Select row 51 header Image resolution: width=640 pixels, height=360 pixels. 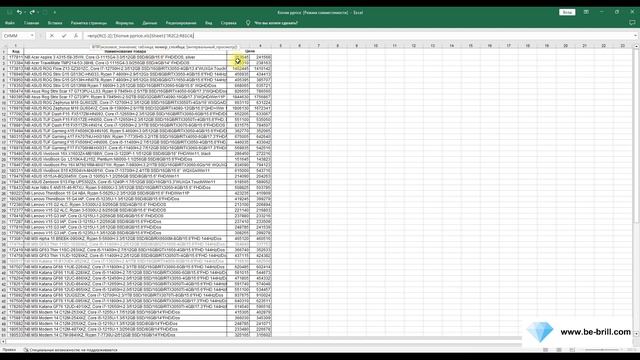tap(4, 335)
